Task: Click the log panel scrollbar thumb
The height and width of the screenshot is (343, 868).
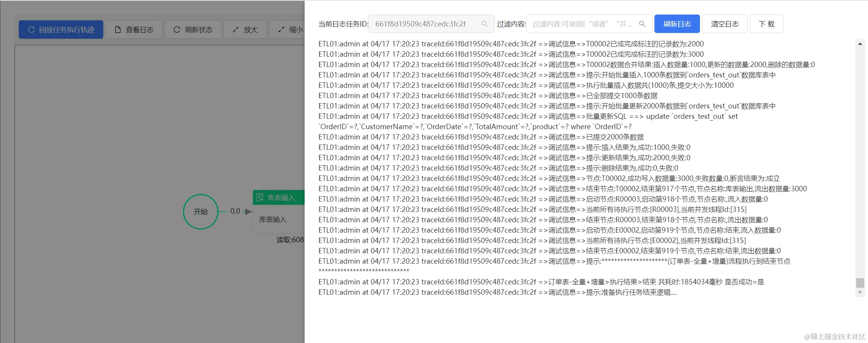Action: coord(860,283)
